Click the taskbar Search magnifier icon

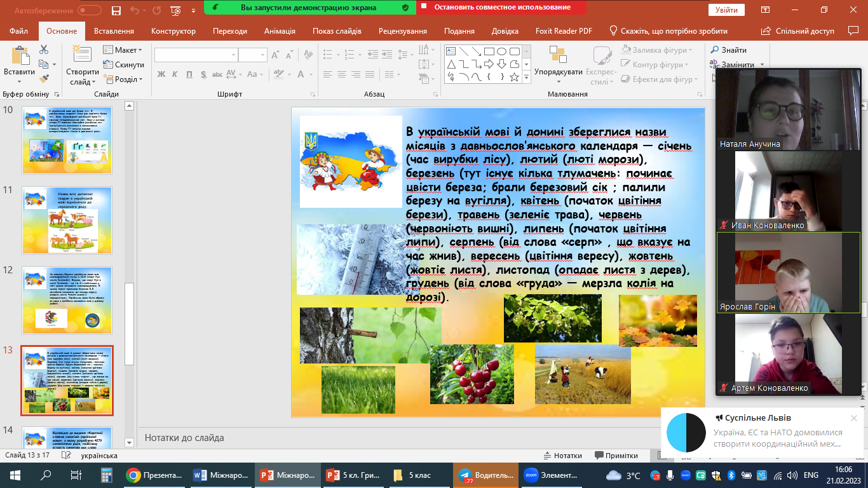[x=46, y=475]
